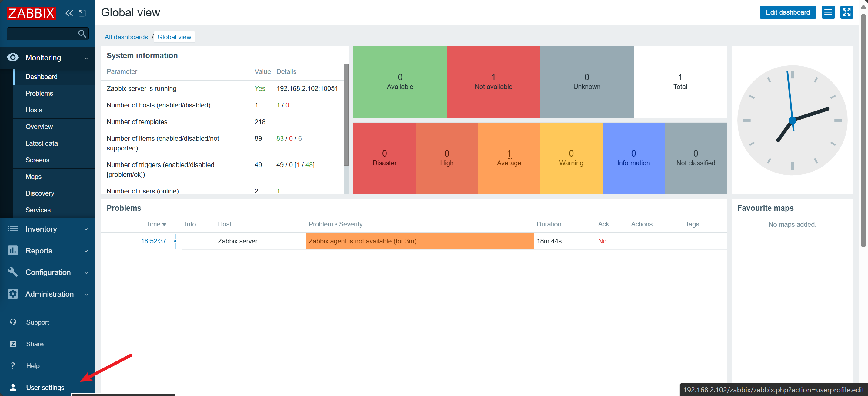
Task: Click the search magnifier icon
Action: 82,33
